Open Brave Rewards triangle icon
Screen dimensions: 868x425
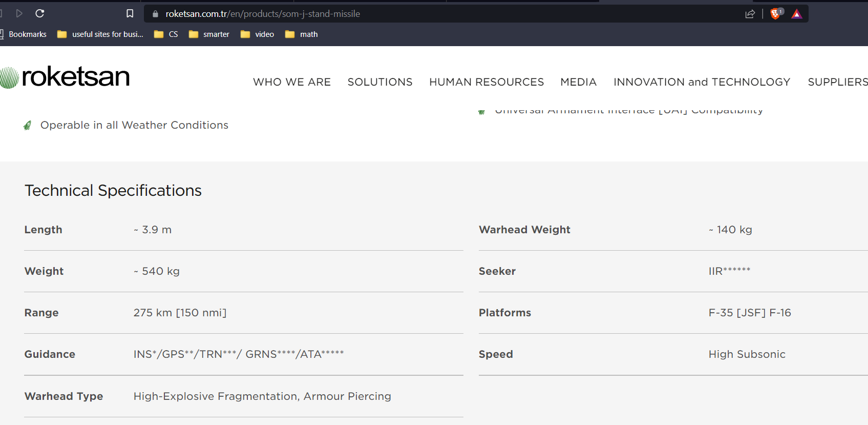pos(797,14)
